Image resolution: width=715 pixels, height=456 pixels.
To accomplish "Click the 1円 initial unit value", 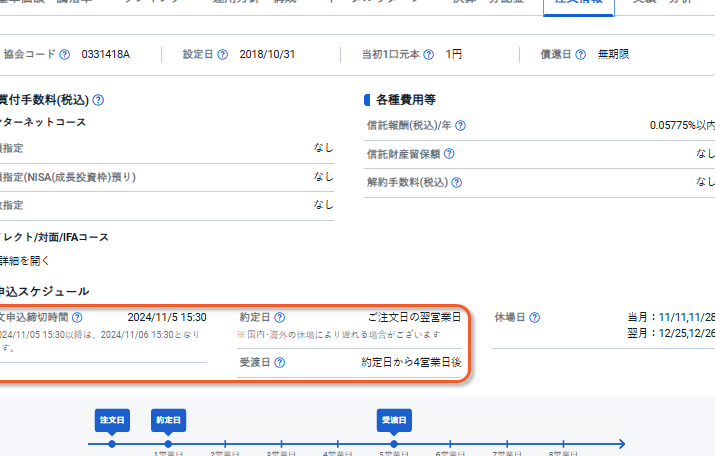I will (x=454, y=54).
